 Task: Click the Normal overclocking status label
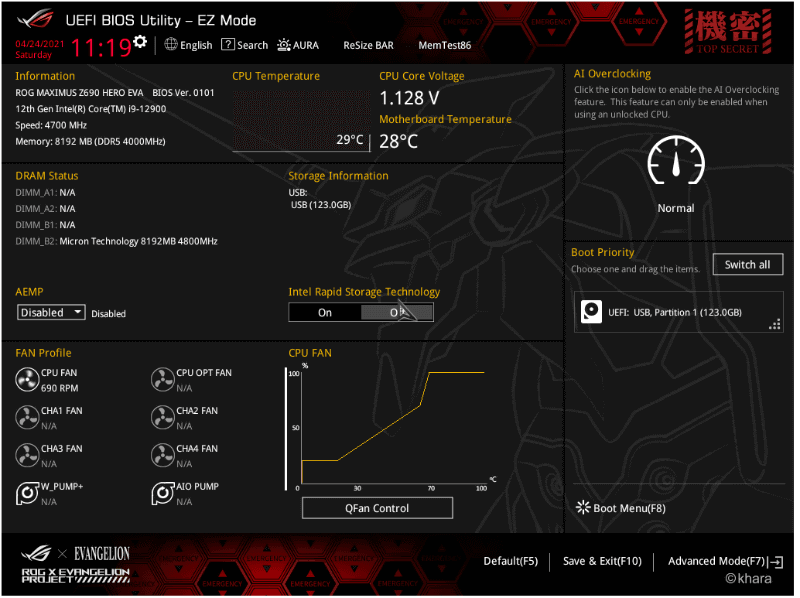coord(677,209)
